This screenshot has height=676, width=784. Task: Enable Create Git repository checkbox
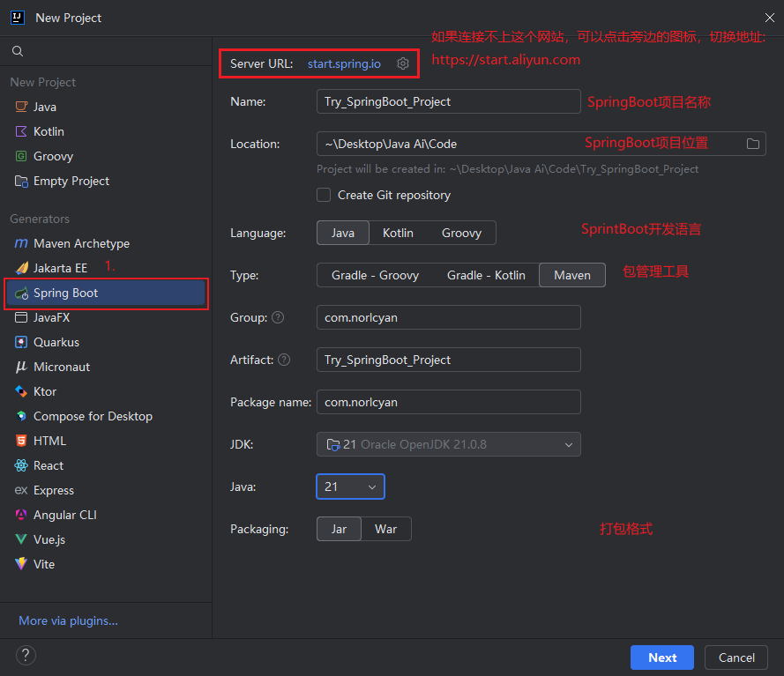tap(324, 195)
